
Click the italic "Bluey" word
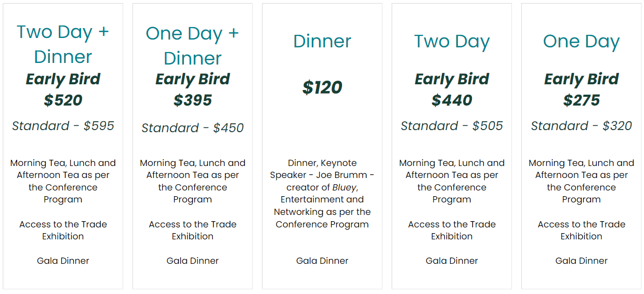pyautogui.click(x=345, y=187)
